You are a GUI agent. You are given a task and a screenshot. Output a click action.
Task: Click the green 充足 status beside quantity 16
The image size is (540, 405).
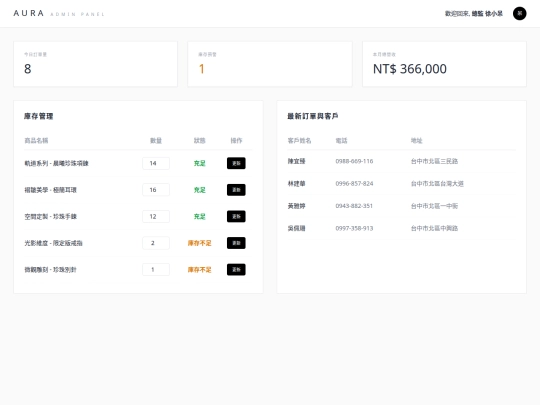[x=199, y=190]
